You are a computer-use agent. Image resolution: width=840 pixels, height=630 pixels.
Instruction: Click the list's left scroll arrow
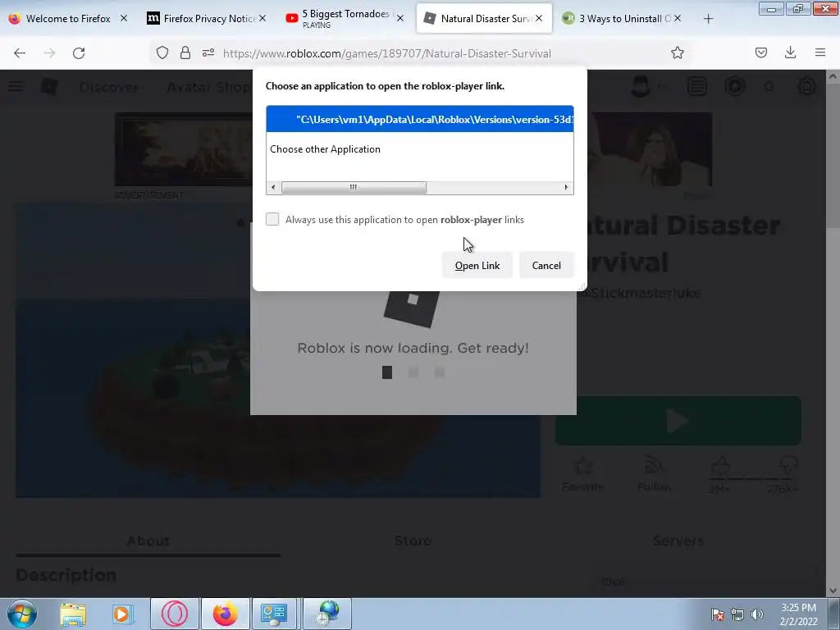273,187
